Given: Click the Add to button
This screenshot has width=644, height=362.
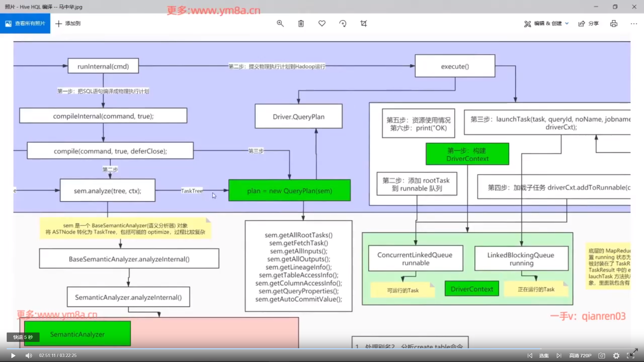Looking at the screenshot, I should click(68, 23).
